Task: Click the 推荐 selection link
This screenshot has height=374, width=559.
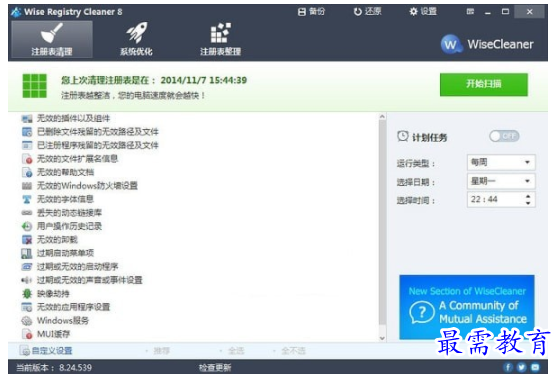Action: click(x=161, y=351)
